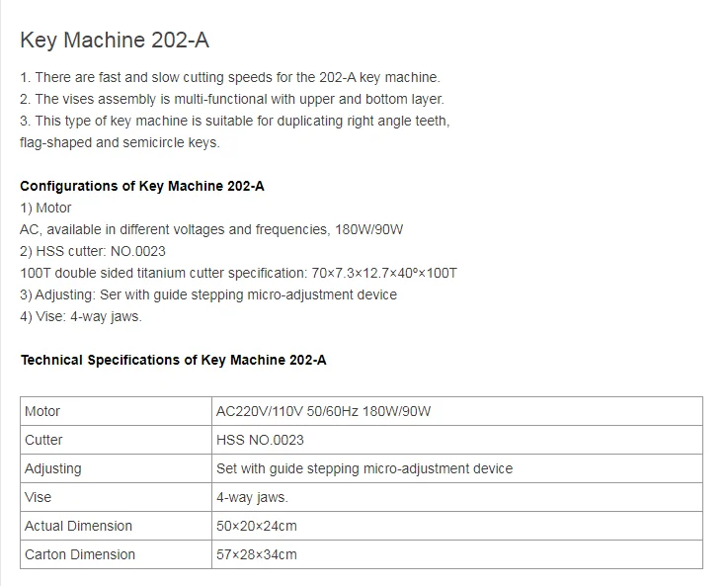
Task: Click the 'flag-shaped and semicircle keys' line
Action: pyautogui.click(x=120, y=142)
